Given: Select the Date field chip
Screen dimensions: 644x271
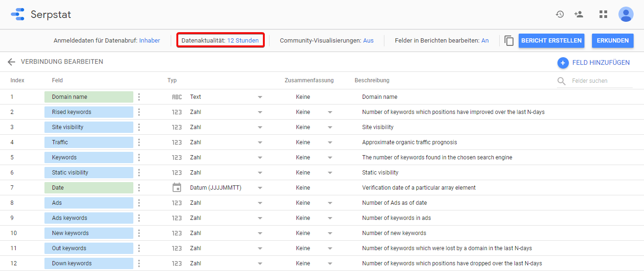Looking at the screenshot, I should (89, 188).
